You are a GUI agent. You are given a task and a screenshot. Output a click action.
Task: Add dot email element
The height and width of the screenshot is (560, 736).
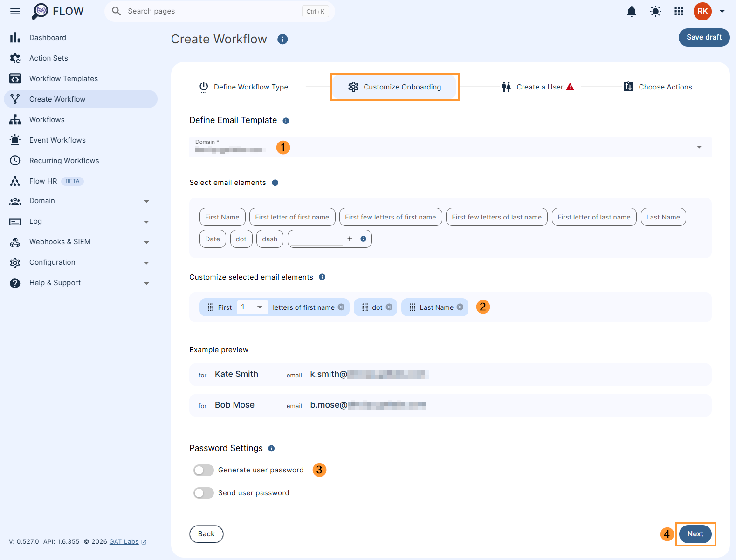[241, 239]
